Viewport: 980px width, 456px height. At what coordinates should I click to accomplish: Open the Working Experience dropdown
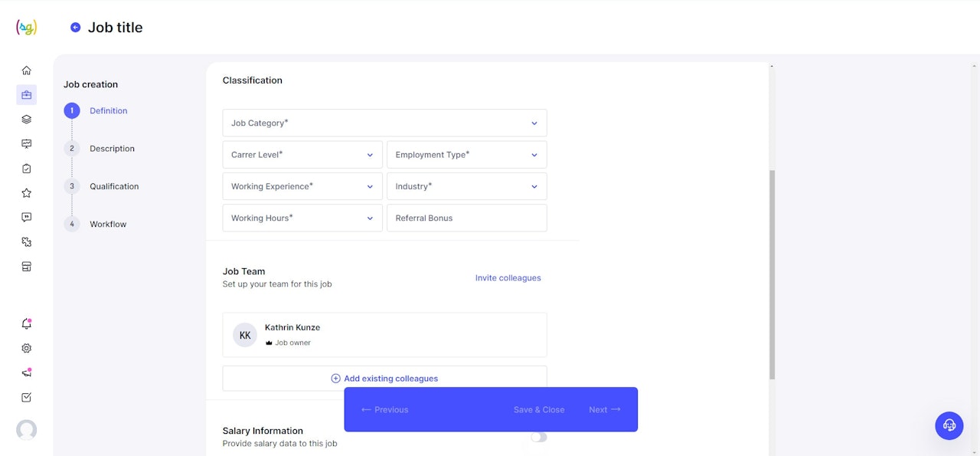click(x=302, y=186)
